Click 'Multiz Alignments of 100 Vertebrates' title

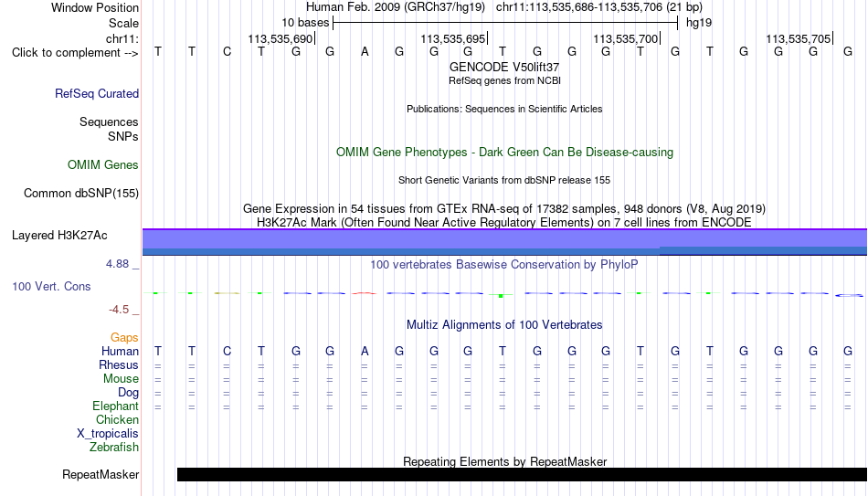pos(504,325)
